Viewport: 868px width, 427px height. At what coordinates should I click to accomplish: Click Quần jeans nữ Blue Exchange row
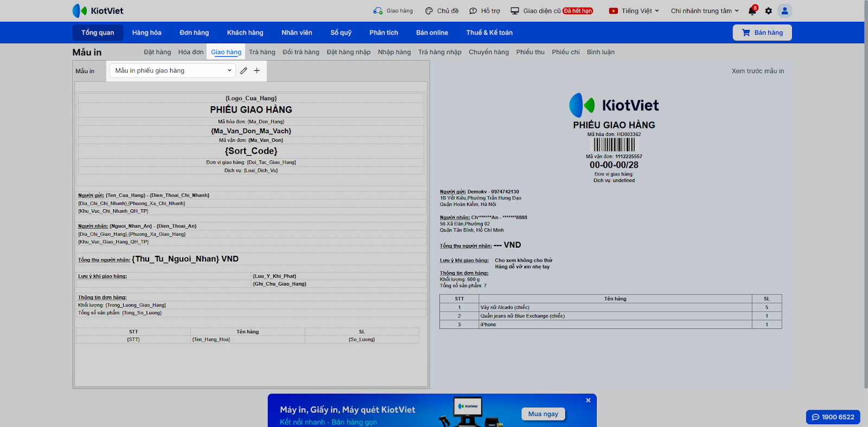pyautogui.click(x=611, y=316)
